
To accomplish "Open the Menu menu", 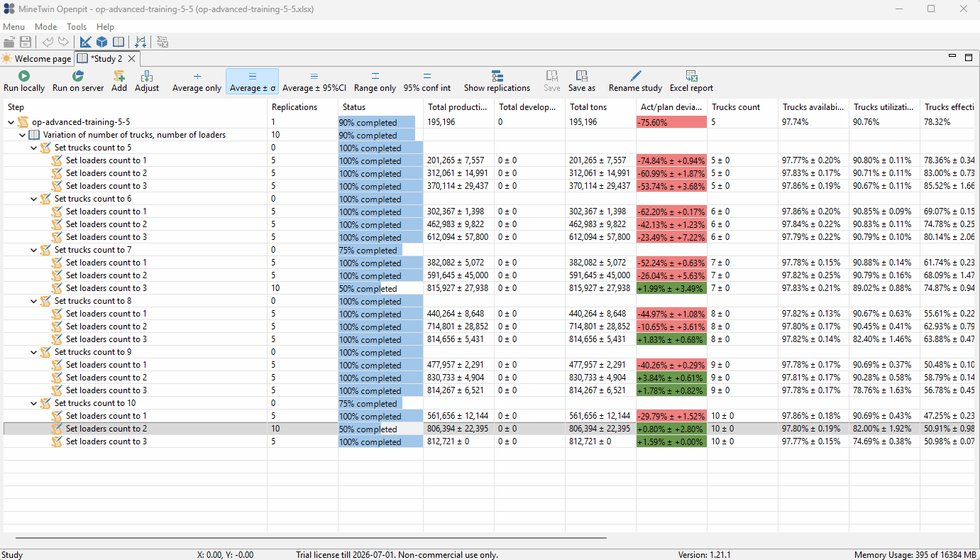I will coord(13,27).
